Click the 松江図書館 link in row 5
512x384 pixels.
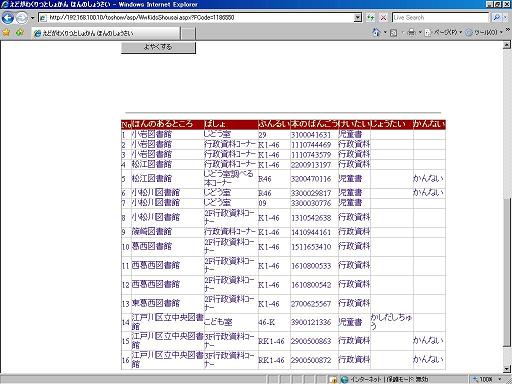click(x=152, y=178)
